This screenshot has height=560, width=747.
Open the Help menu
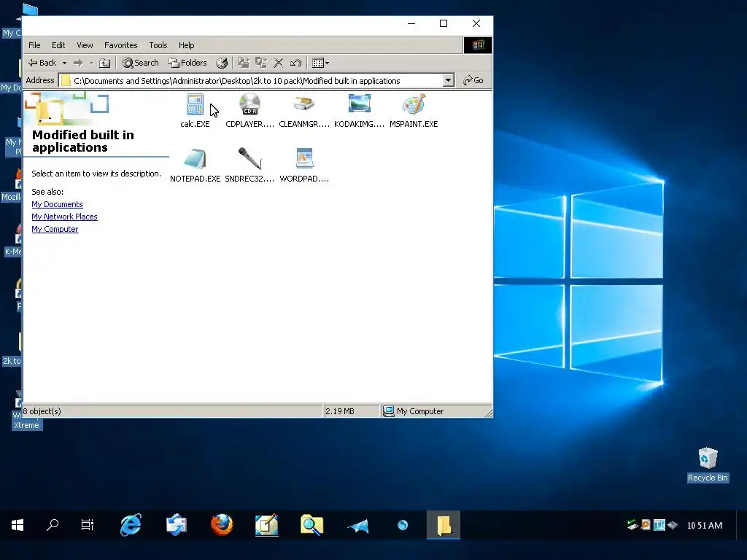(x=186, y=45)
